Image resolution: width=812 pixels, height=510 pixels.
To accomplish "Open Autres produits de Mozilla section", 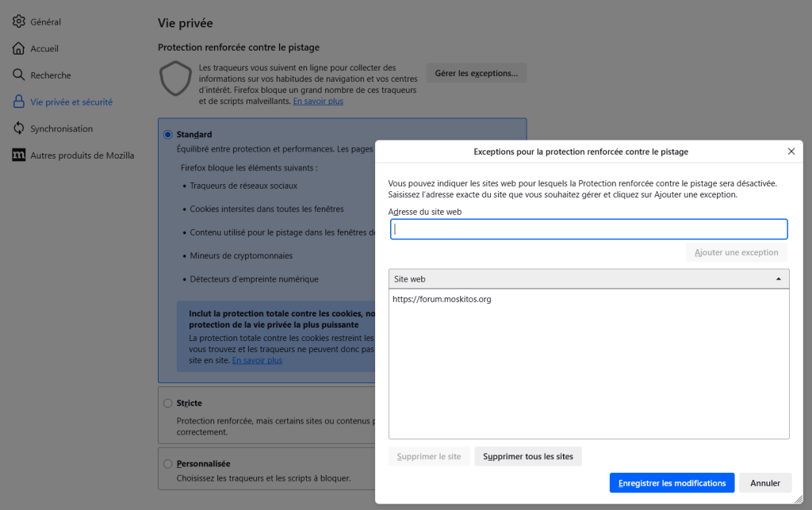I will click(82, 155).
